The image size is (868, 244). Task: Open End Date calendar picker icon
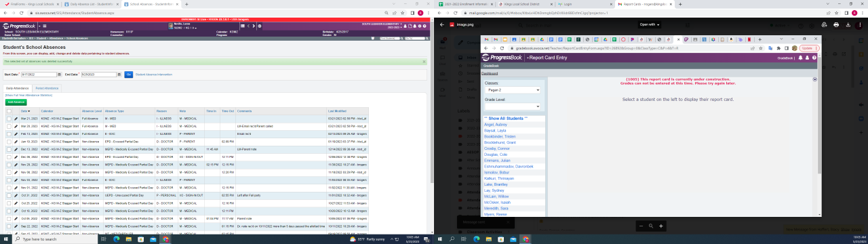[x=119, y=75]
